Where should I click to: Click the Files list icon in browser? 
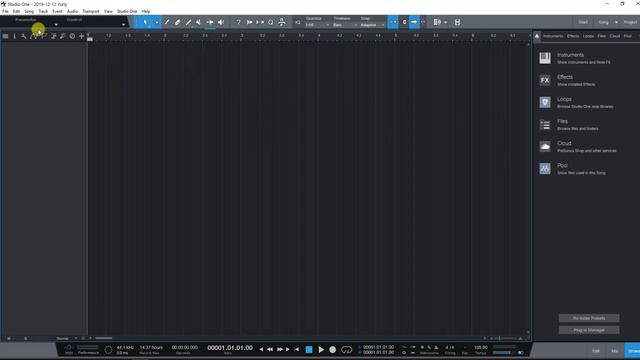[545, 124]
